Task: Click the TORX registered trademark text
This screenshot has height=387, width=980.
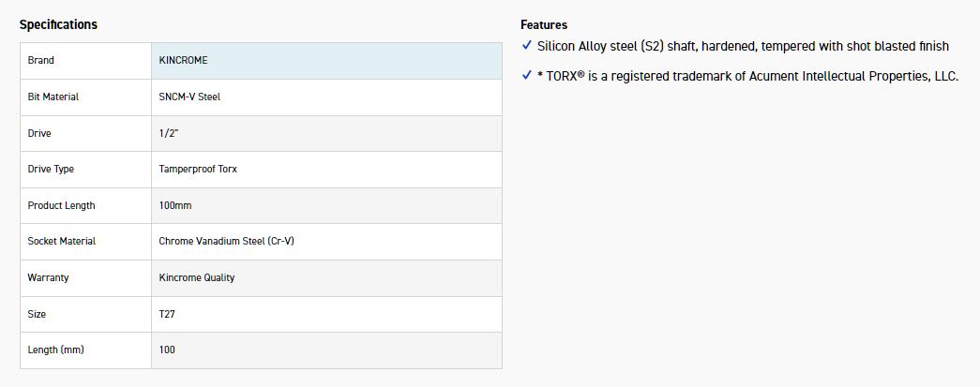Action: click(x=747, y=76)
